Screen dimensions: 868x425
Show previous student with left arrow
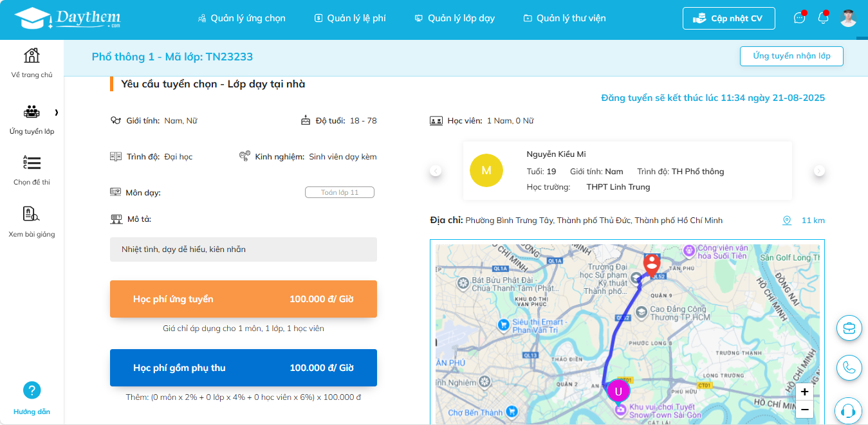pos(436,170)
